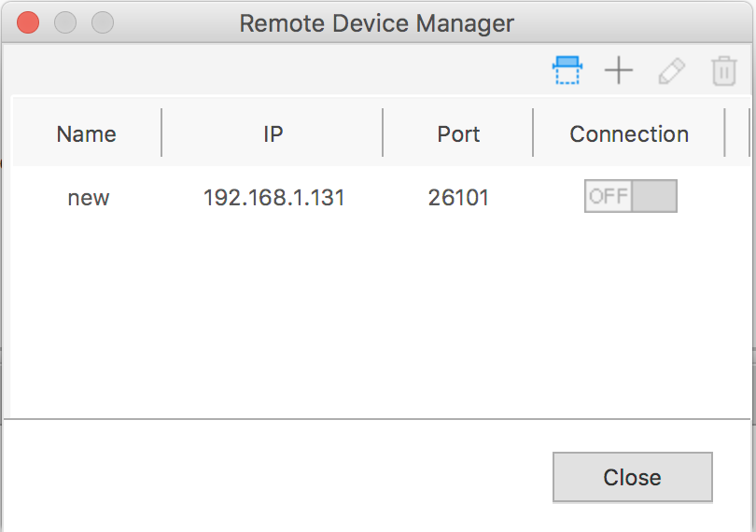Click the divider between Port and Connection
Viewport: 756px width, 532px height.
(533, 133)
